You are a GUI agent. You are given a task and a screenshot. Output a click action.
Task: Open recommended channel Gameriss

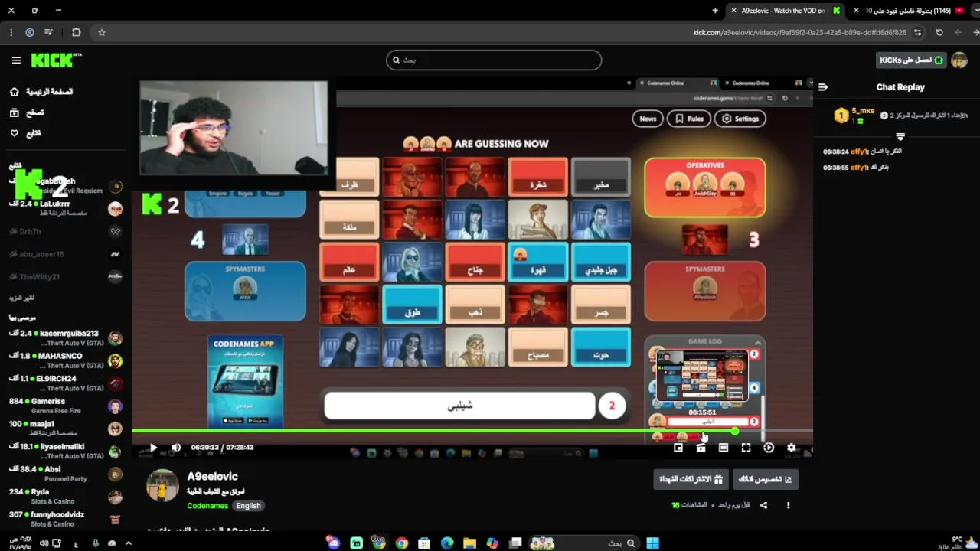(x=65, y=406)
